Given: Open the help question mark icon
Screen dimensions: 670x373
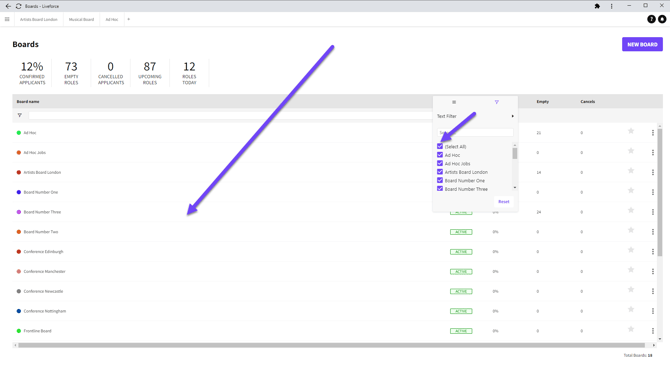Looking at the screenshot, I should (x=651, y=19).
